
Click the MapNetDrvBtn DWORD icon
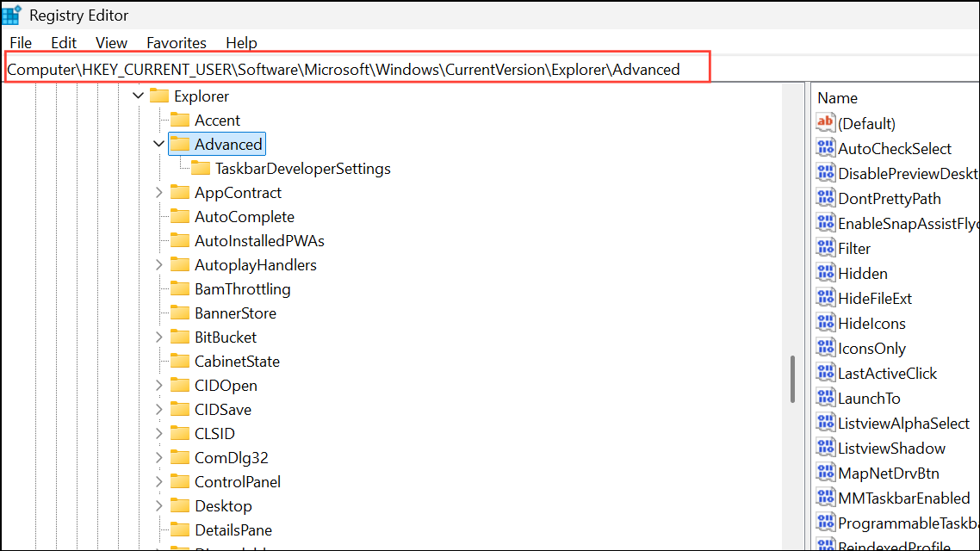825,473
